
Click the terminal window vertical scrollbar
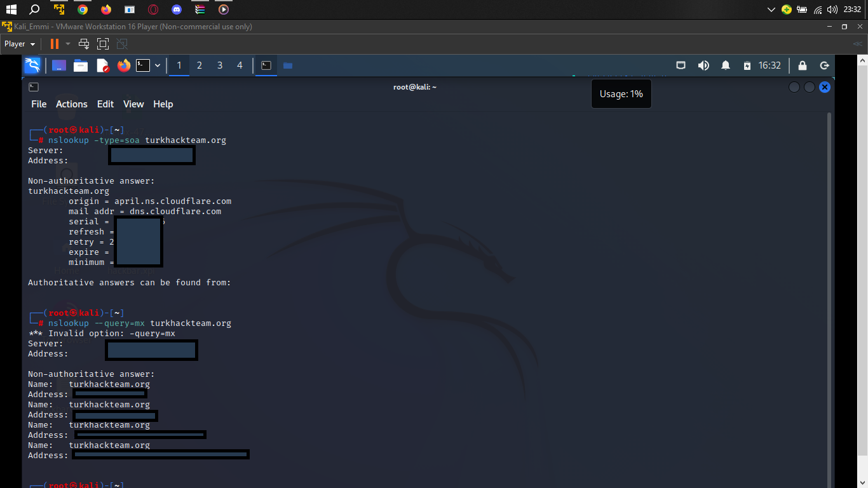[x=829, y=299]
